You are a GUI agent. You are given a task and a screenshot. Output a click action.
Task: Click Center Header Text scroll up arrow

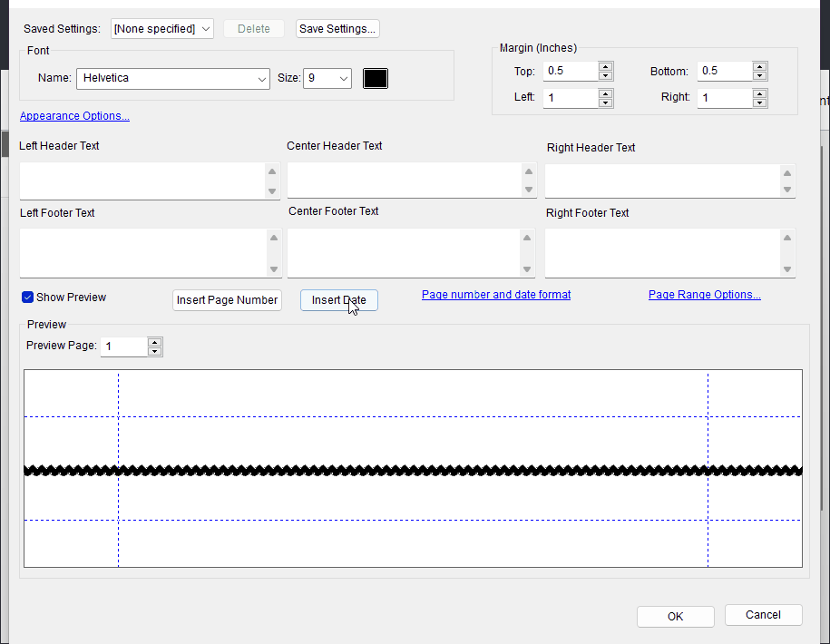point(529,171)
